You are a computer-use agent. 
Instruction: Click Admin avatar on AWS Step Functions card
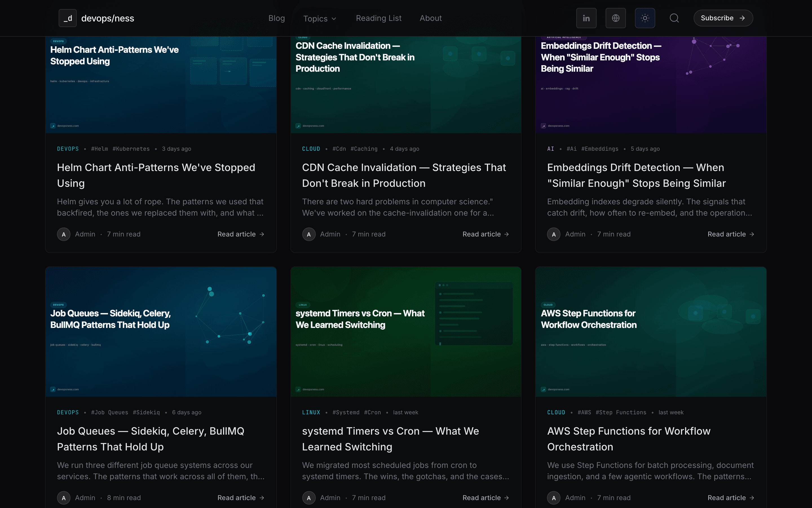(x=554, y=498)
